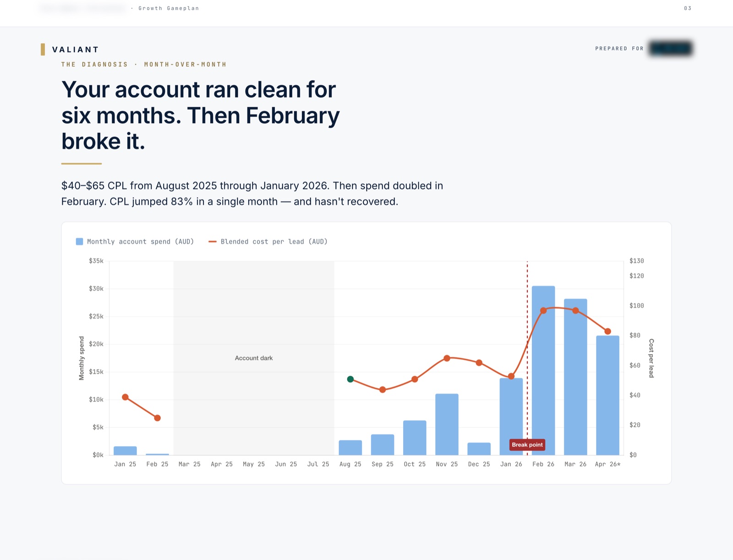Viewport: 733px width, 560px height.
Task: Select the green Aug 25 data point
Action: pyautogui.click(x=350, y=379)
